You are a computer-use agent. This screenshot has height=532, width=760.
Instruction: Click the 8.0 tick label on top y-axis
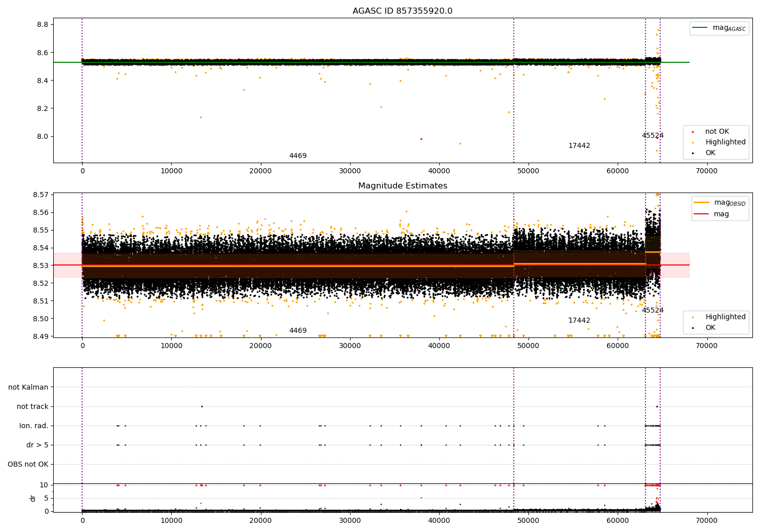click(x=43, y=136)
